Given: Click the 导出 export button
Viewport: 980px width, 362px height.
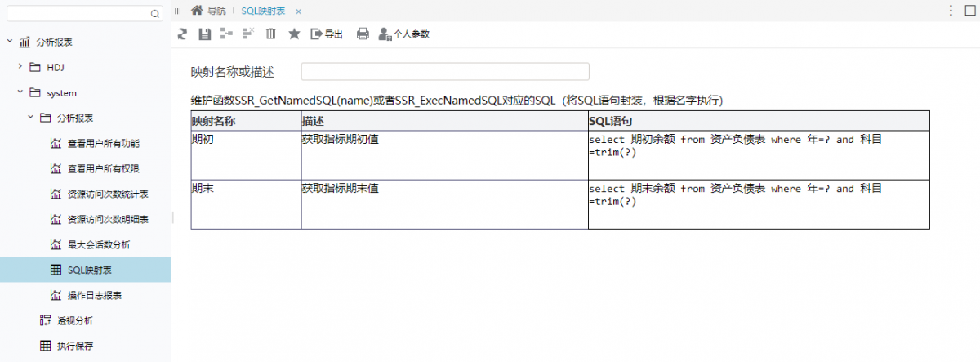Looking at the screenshot, I should pyautogui.click(x=327, y=34).
